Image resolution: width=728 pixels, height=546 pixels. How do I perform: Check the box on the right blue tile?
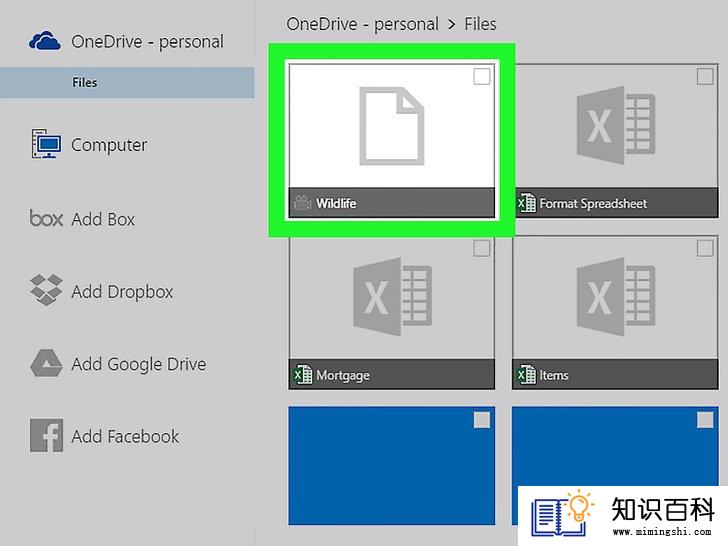tap(705, 420)
